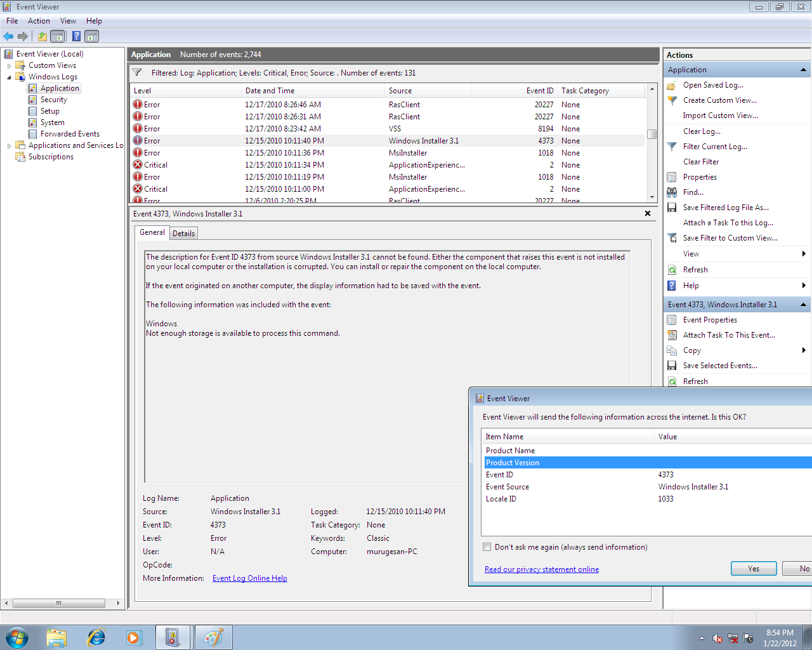Toggle the console tree with the toolbar icon

[58, 36]
